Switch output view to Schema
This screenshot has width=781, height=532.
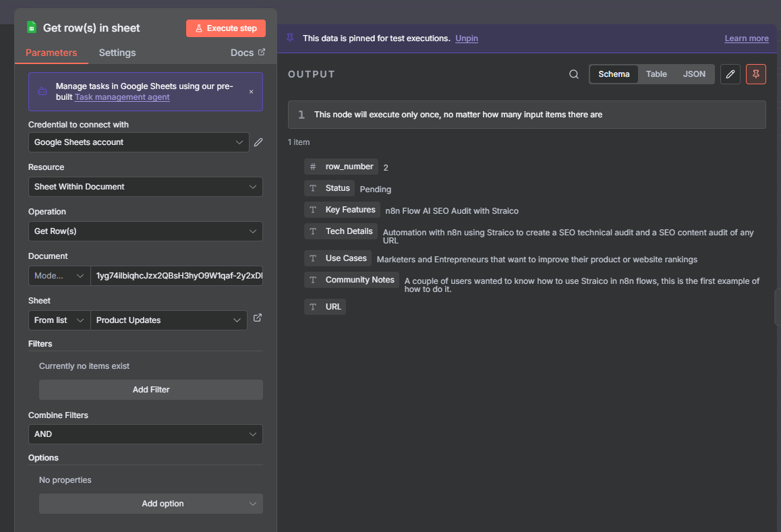pos(614,74)
